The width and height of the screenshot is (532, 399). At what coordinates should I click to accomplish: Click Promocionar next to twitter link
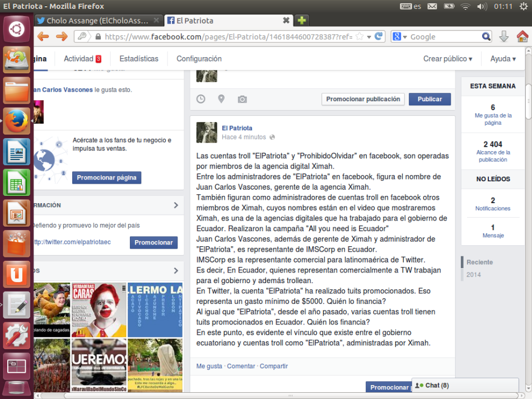[x=153, y=242]
